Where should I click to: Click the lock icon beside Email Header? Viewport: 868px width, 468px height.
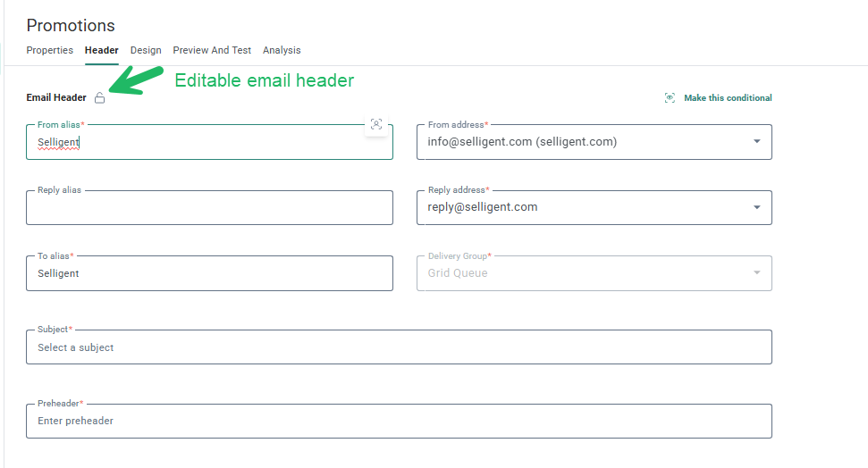(x=99, y=98)
